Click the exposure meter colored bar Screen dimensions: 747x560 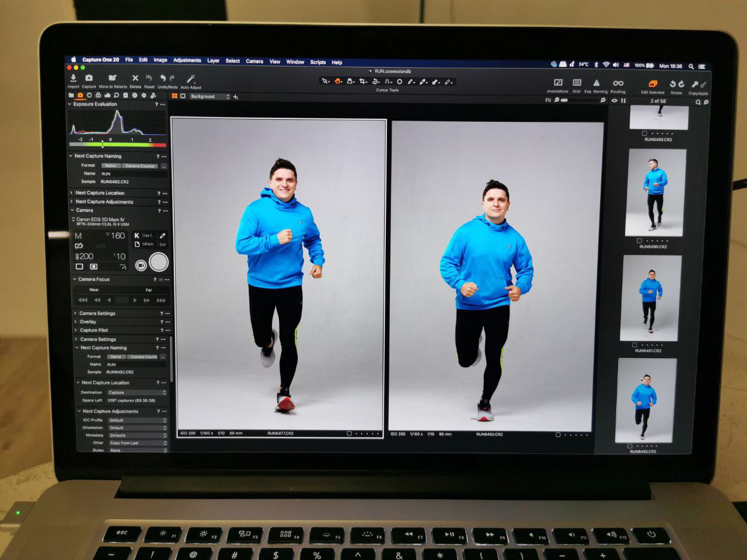[x=118, y=145]
